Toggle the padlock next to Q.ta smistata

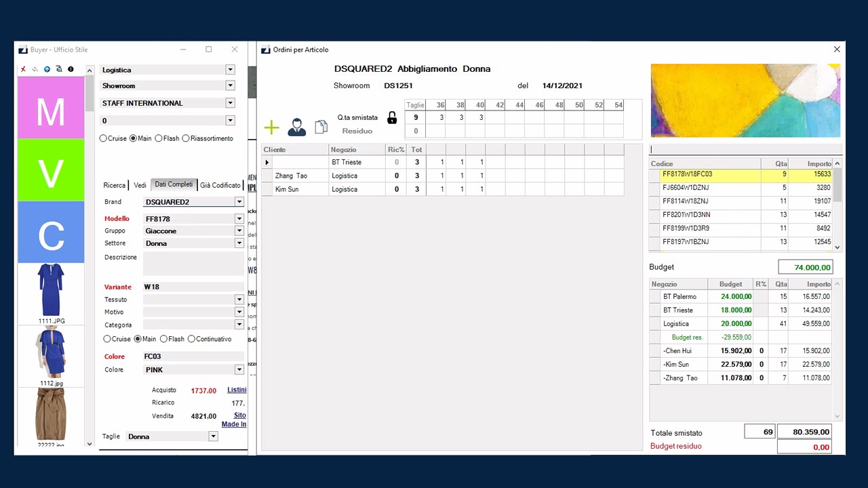pos(392,117)
